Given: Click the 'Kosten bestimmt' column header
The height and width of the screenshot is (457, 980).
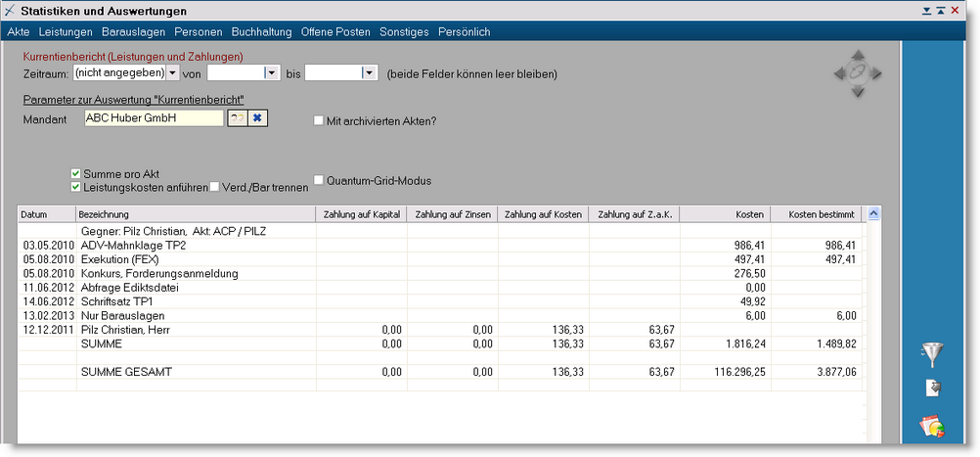Looking at the screenshot, I should coord(816,214).
